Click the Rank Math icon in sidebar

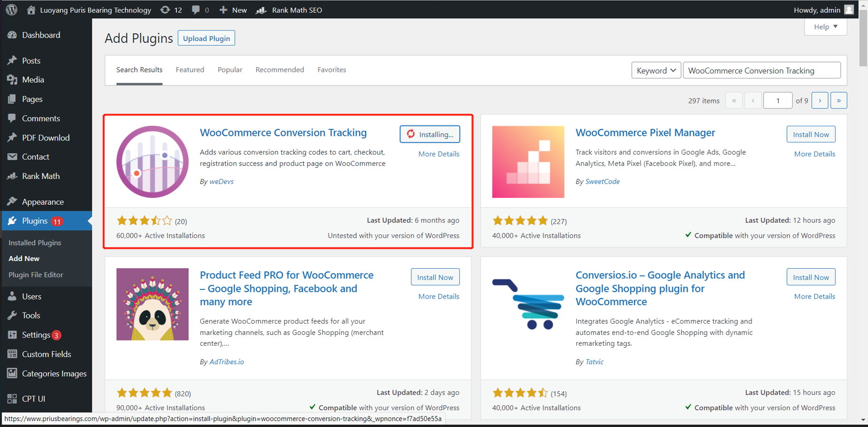click(12, 176)
